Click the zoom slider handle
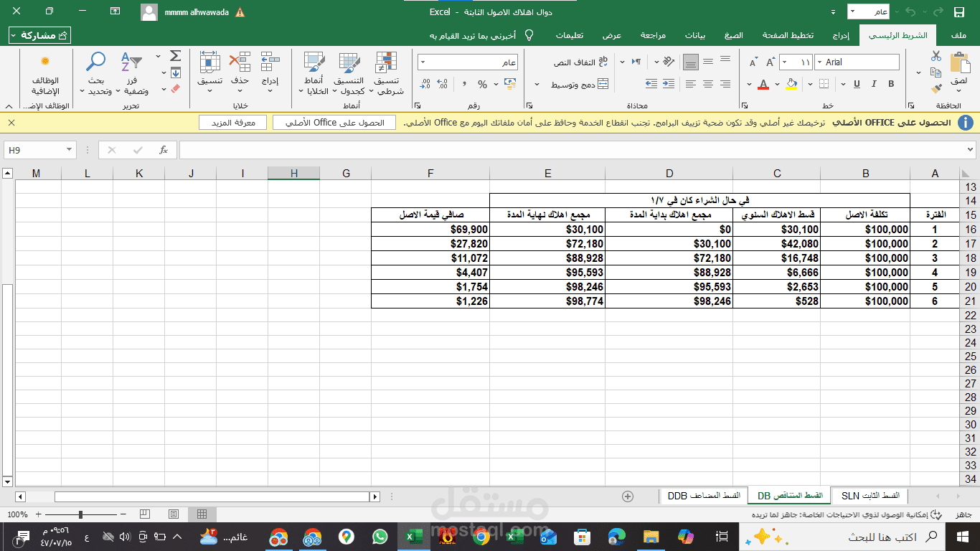Image resolution: width=980 pixels, height=551 pixels. [x=80, y=514]
